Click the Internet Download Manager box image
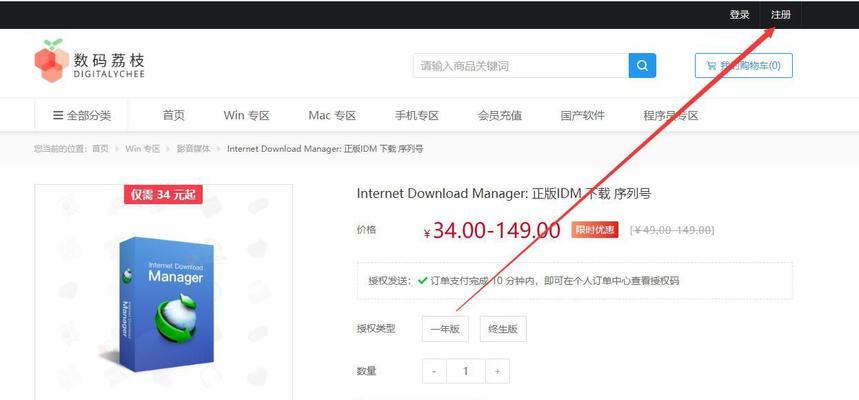This screenshot has width=859, height=400. pos(163,304)
